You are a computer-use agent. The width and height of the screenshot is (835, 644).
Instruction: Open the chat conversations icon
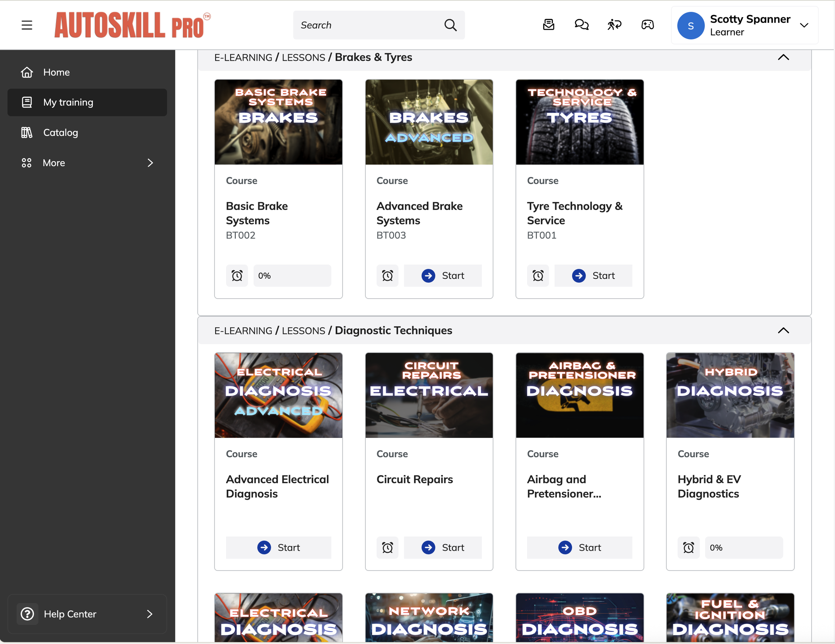click(x=581, y=25)
